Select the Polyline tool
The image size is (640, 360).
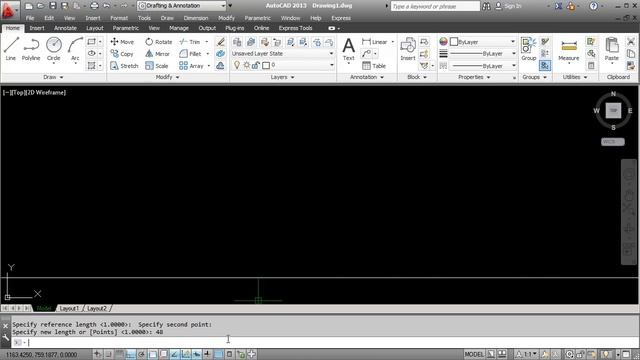point(31,49)
